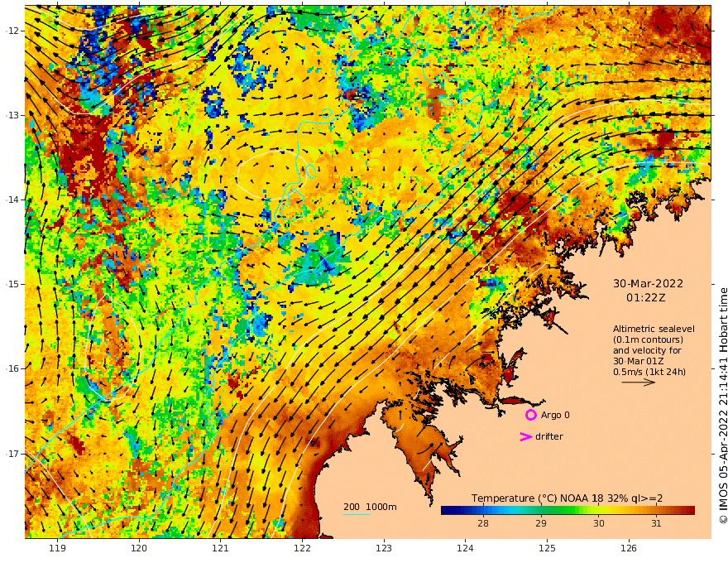Click the longitude label '123'
Screen dimensions: 728x563
[384, 548]
